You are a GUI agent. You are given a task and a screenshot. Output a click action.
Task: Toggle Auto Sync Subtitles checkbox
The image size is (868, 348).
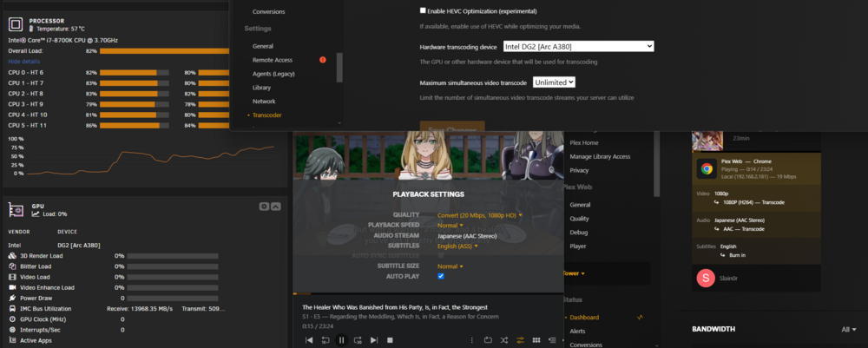point(441,256)
